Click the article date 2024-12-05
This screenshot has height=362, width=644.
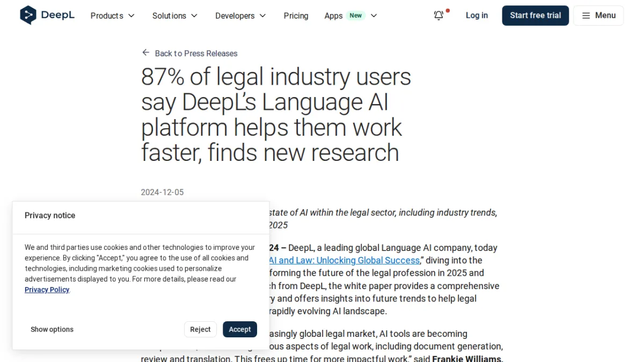162,192
